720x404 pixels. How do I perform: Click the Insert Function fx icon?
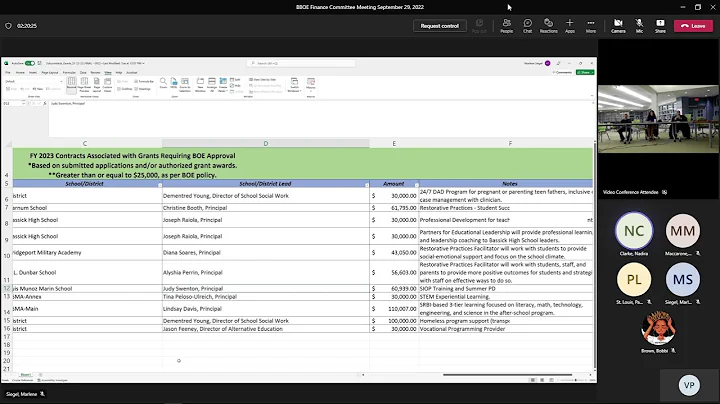point(45,104)
